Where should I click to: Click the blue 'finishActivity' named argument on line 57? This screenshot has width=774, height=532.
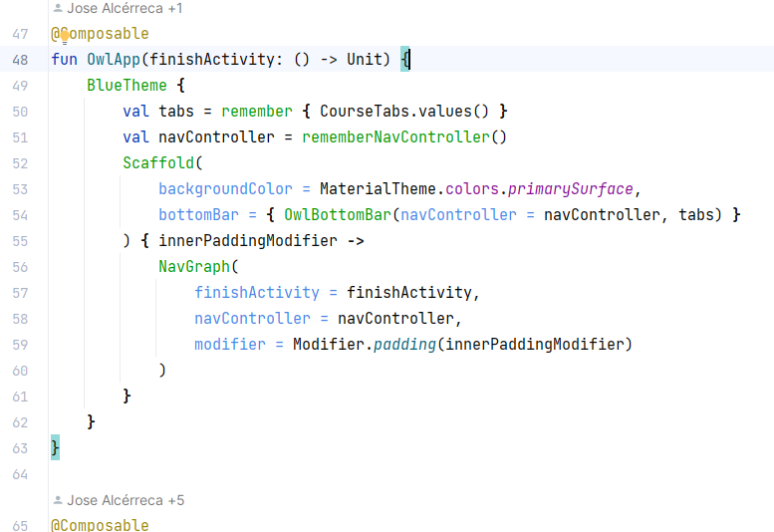click(x=257, y=293)
